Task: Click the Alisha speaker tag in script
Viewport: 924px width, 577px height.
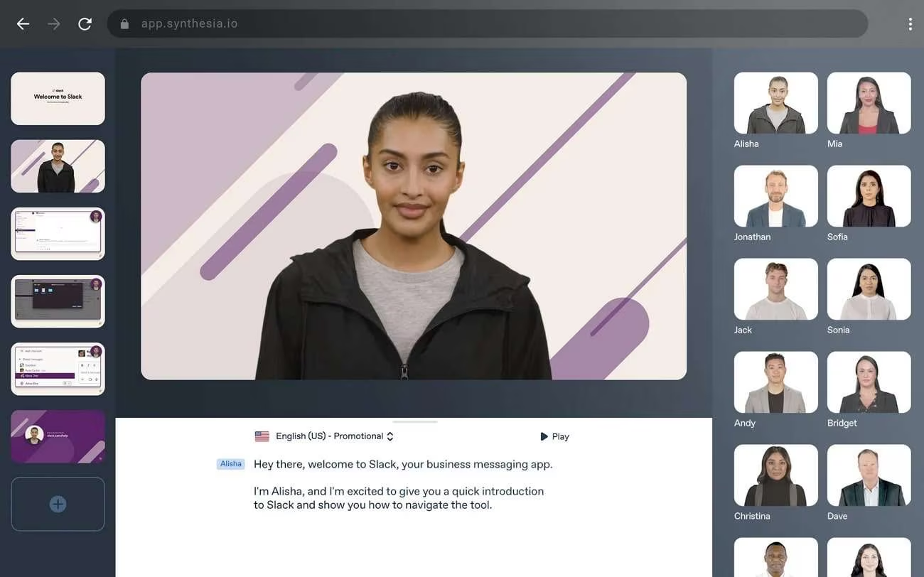Action: click(x=230, y=464)
